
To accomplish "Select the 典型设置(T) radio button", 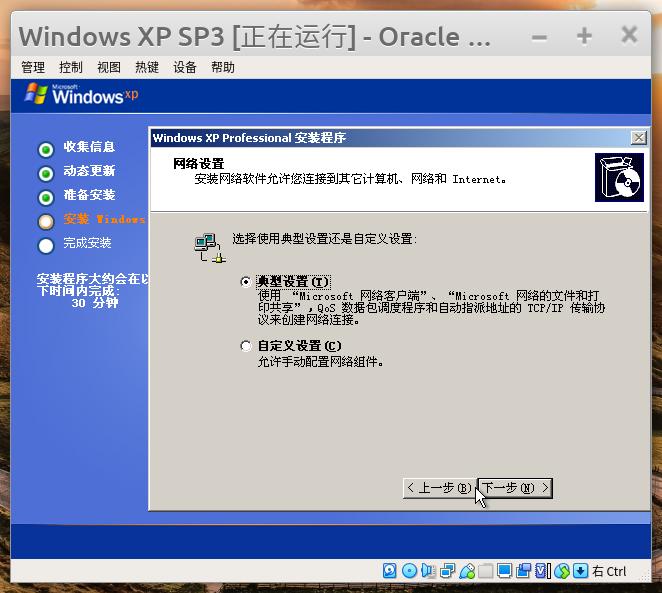I will 246,282.
